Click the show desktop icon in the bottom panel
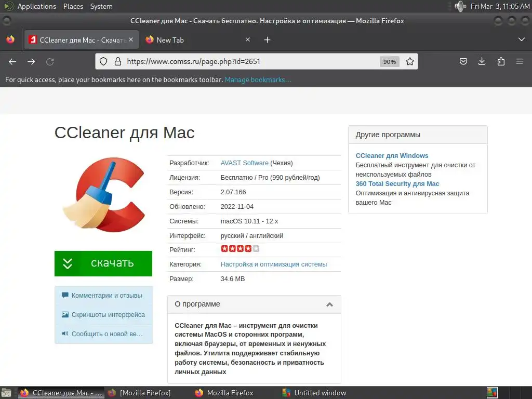Image resolution: width=532 pixels, height=399 pixels. pos(6,393)
